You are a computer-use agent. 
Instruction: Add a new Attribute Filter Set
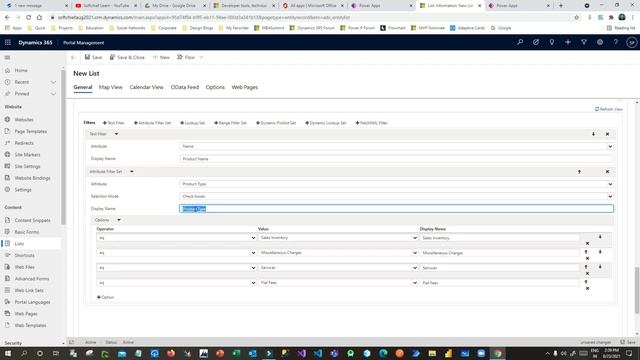(153, 123)
